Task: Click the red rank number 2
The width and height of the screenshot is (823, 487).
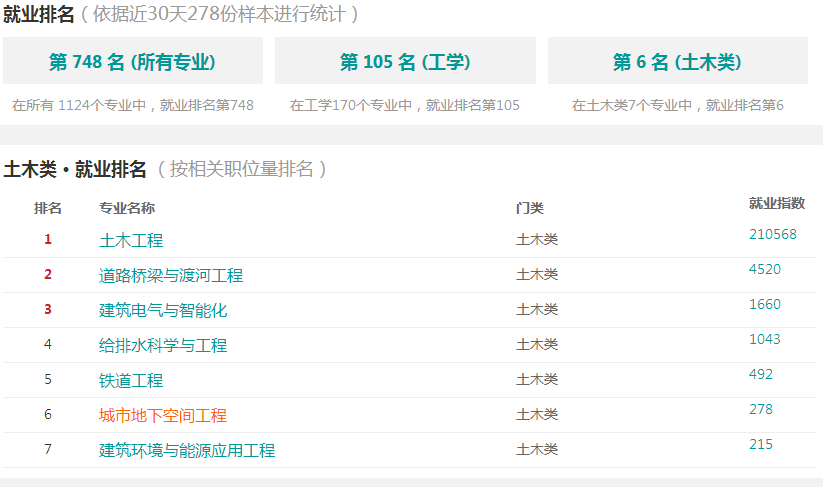Action: tap(48, 274)
